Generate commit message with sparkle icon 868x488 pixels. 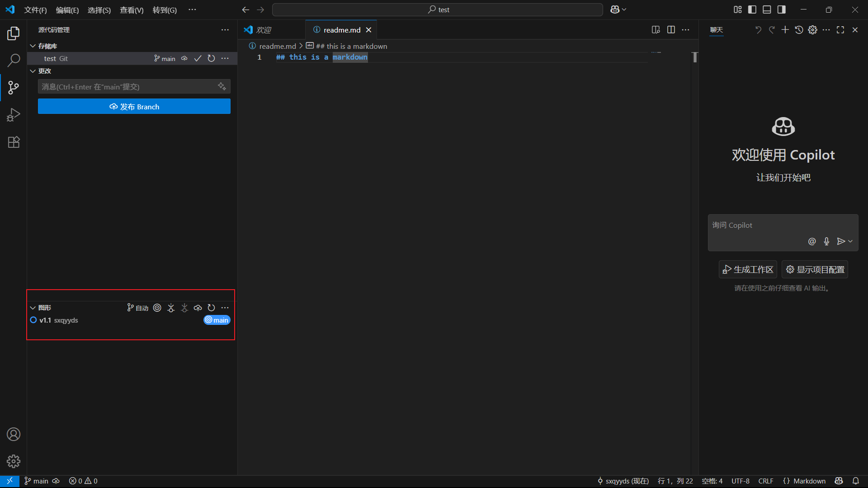pyautogui.click(x=222, y=86)
